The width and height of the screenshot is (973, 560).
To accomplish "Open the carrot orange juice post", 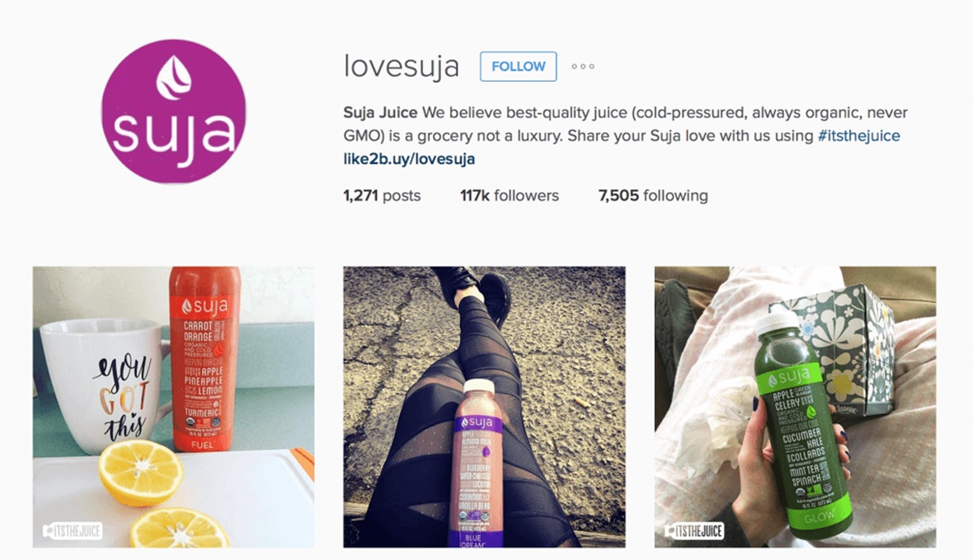I will pyautogui.click(x=174, y=407).
